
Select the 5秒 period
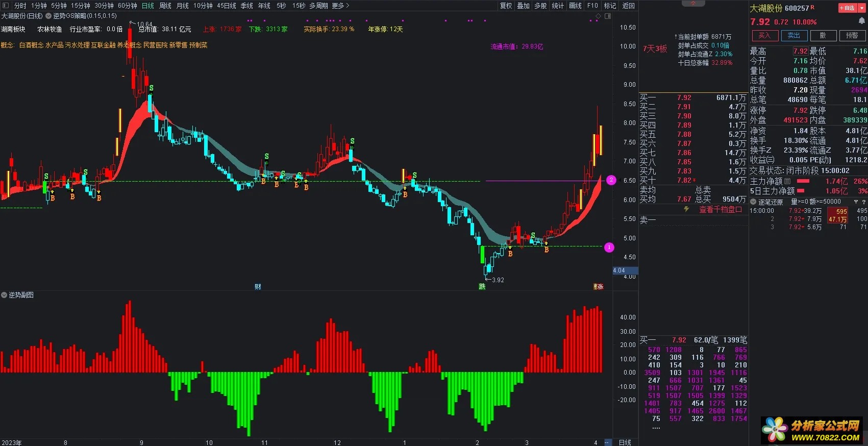281,6
